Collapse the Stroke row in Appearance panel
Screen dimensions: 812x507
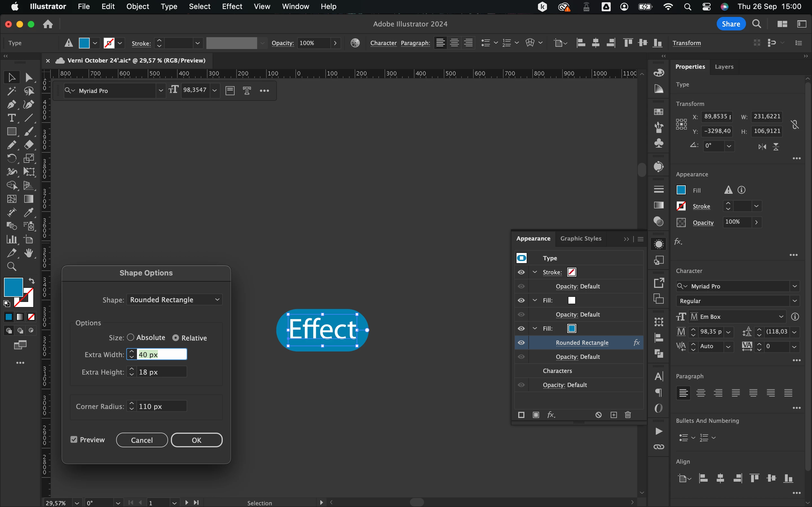click(535, 272)
